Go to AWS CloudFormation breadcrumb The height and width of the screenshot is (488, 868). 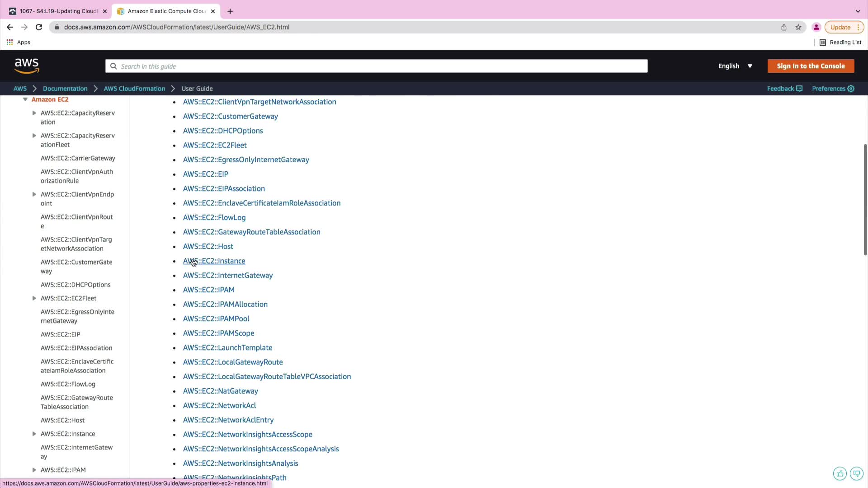pos(134,89)
